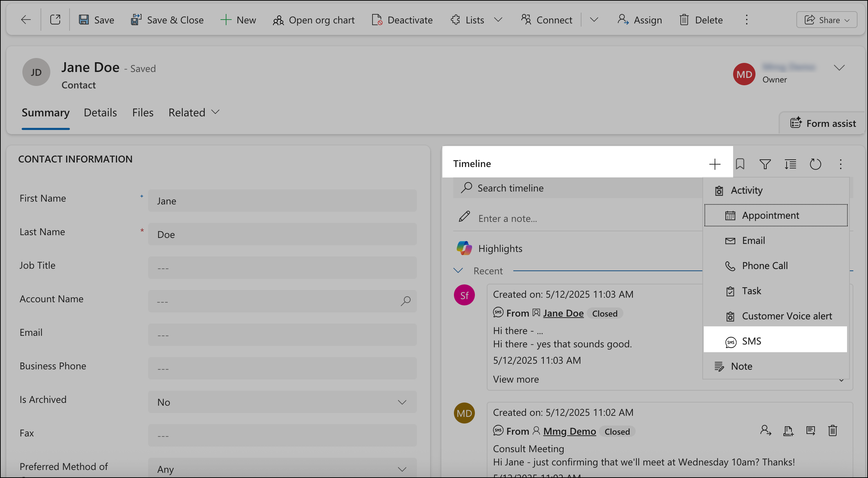Select Appointment from the activity menu
The width and height of the screenshot is (868, 478).
[770, 215]
